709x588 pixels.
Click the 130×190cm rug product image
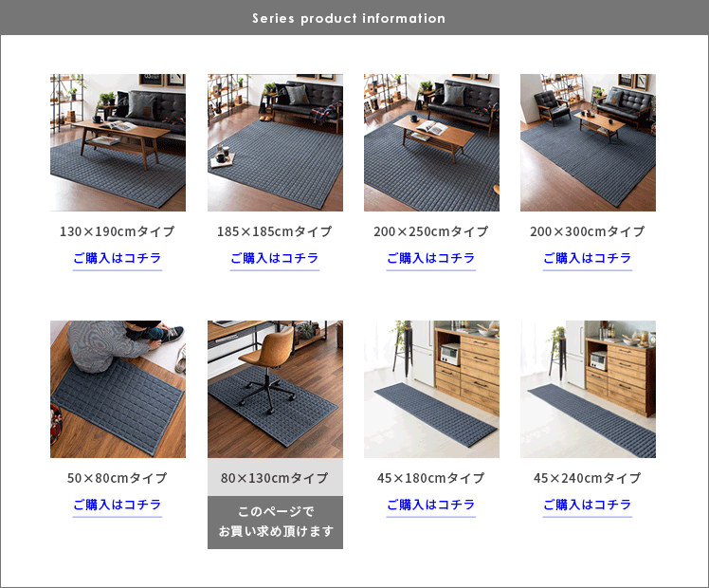coord(118,142)
